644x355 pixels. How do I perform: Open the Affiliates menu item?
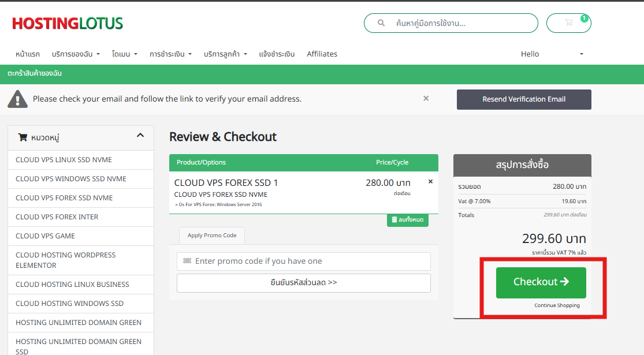click(322, 54)
